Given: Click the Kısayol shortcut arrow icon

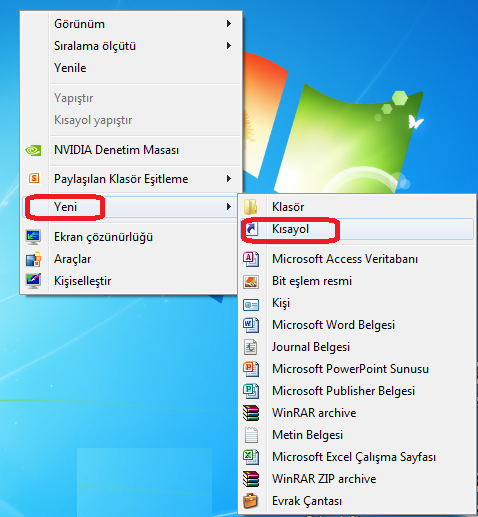Looking at the screenshot, I should (x=252, y=229).
